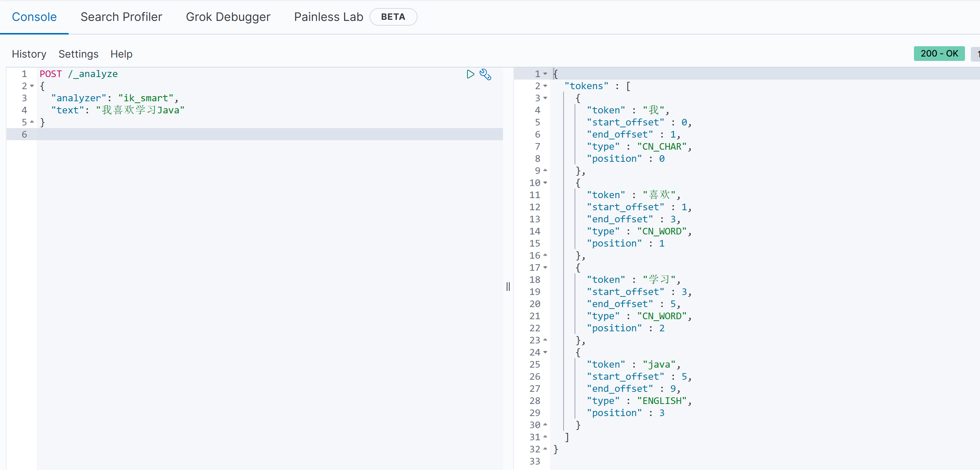Open the Painless Lab tab
980x470 pixels.
328,17
